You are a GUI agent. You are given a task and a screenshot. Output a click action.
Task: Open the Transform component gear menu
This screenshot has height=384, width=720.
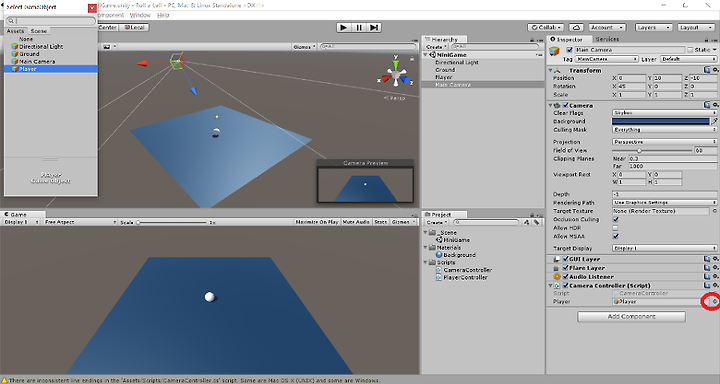(x=715, y=70)
